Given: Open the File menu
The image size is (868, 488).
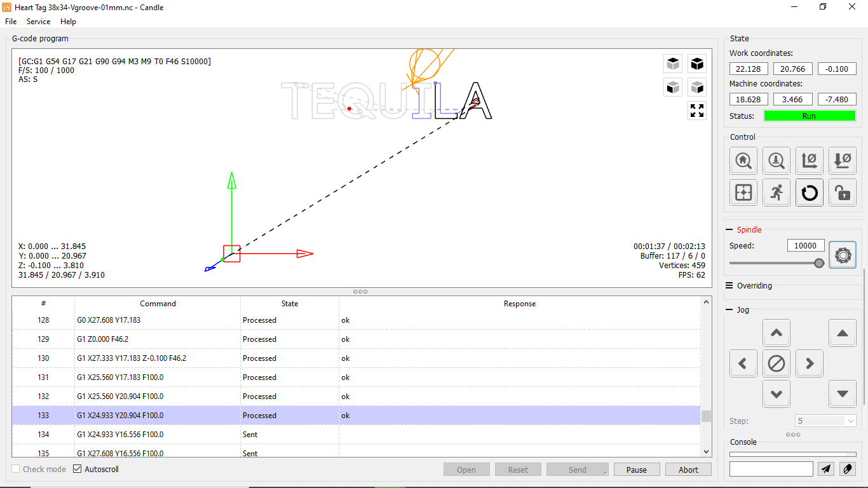Looking at the screenshot, I should click(11, 22).
